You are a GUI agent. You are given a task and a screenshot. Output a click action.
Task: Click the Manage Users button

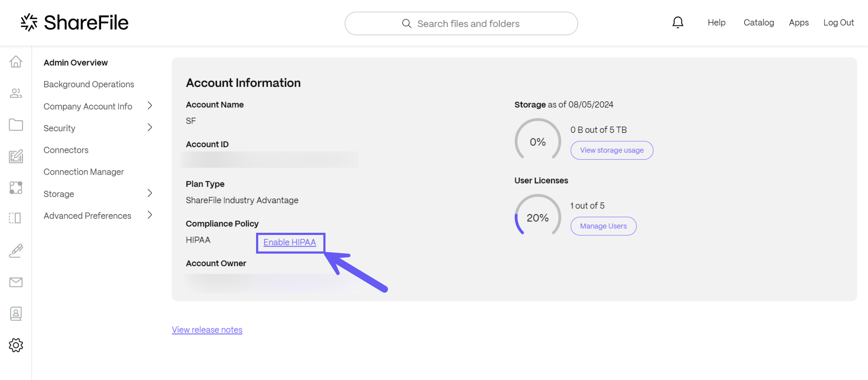603,226
